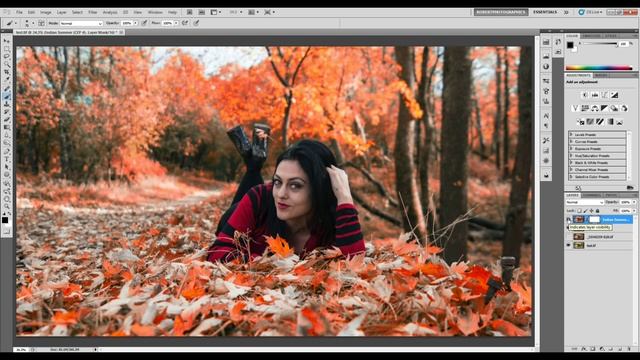Image resolution: width=640 pixels, height=360 pixels.
Task: Add a Vibrance adjustment
Action: point(575,108)
